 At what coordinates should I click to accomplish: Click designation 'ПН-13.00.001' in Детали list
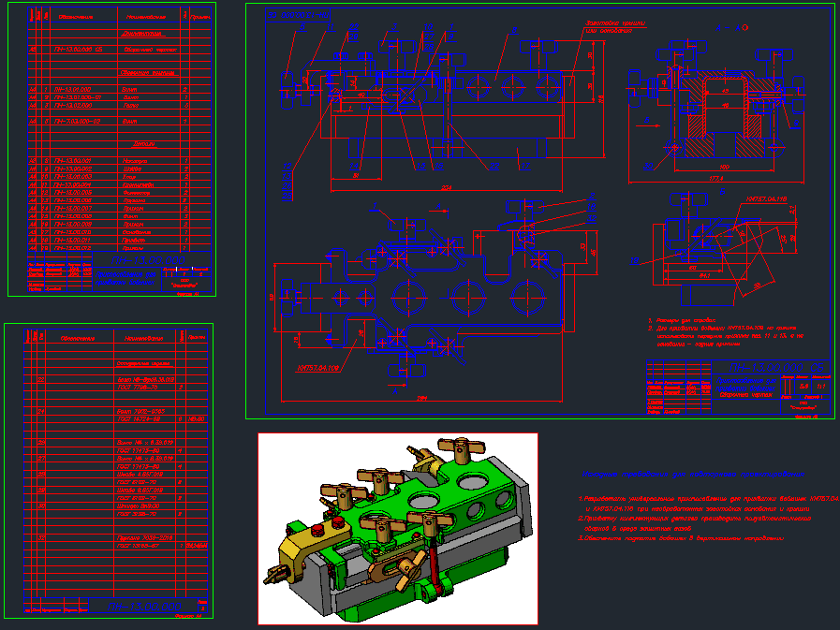click(72, 161)
